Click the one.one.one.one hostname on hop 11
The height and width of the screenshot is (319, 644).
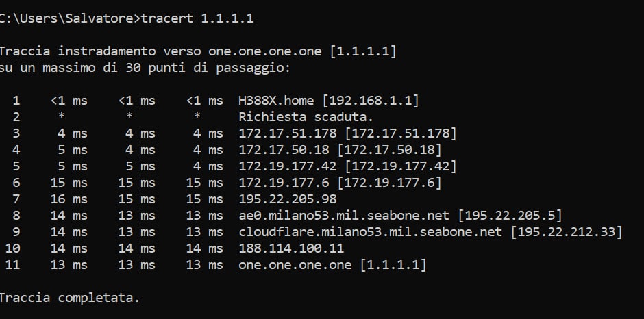click(295, 265)
